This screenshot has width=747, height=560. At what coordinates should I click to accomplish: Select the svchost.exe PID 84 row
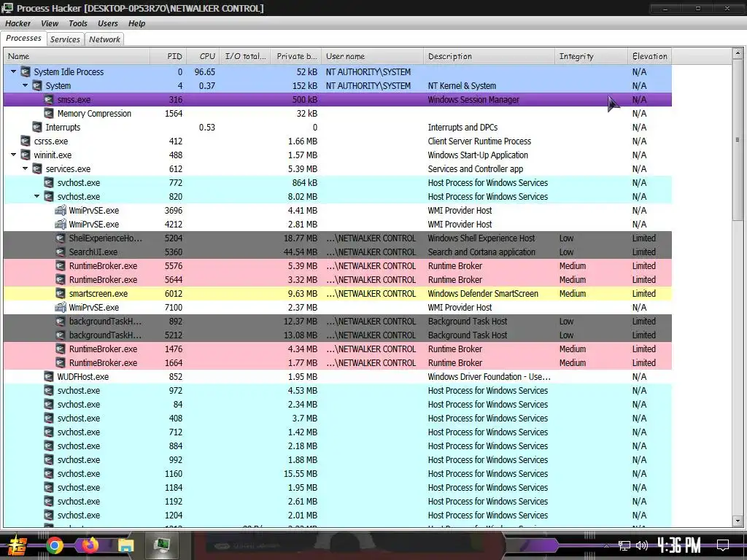click(338, 404)
